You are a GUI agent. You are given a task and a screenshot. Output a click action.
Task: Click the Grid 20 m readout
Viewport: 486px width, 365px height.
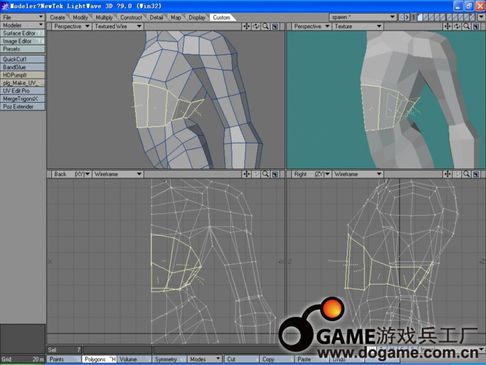coord(22,359)
